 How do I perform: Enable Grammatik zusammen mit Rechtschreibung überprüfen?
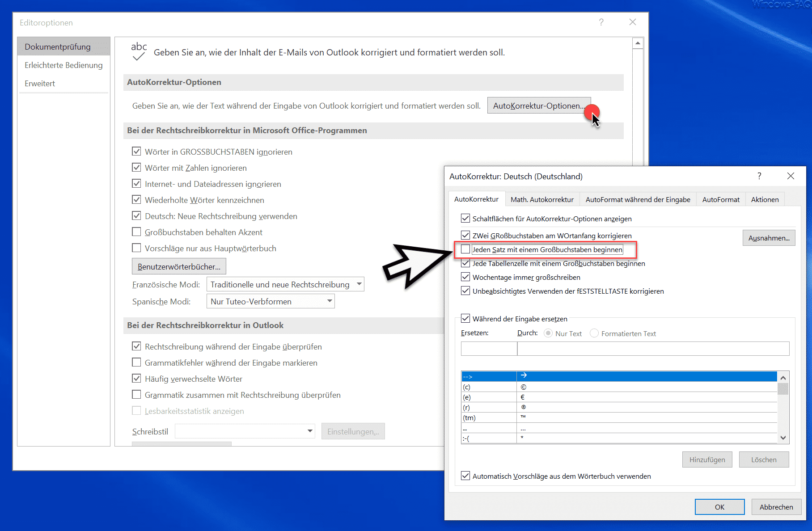click(136, 395)
